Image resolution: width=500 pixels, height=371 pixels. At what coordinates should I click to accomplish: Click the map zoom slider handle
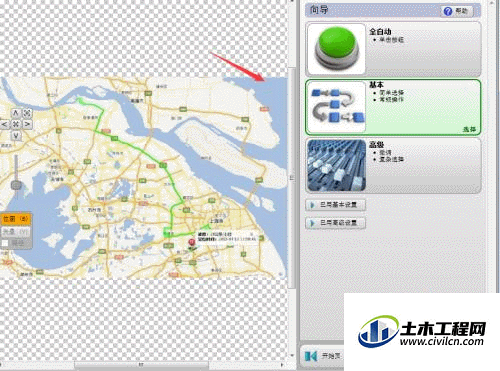click(x=16, y=185)
